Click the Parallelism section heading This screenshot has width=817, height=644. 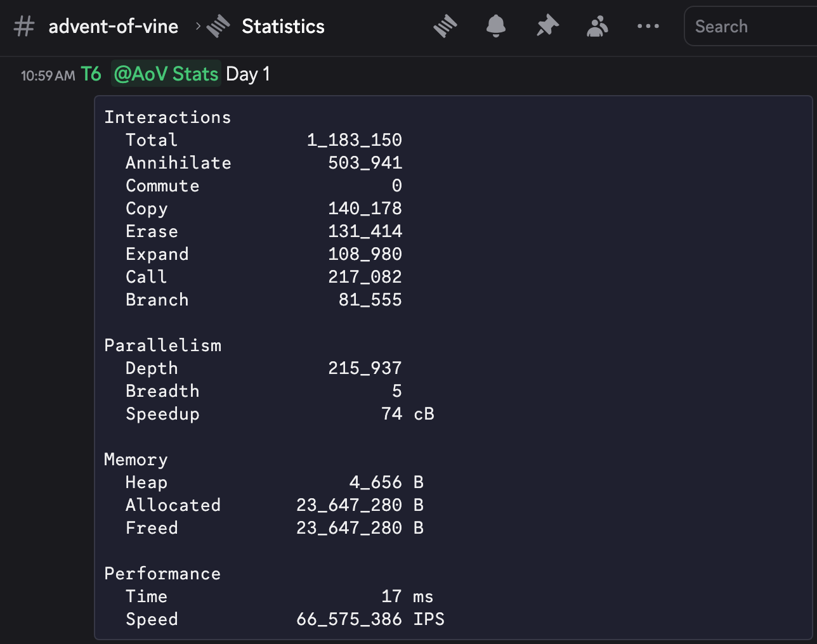(162, 345)
